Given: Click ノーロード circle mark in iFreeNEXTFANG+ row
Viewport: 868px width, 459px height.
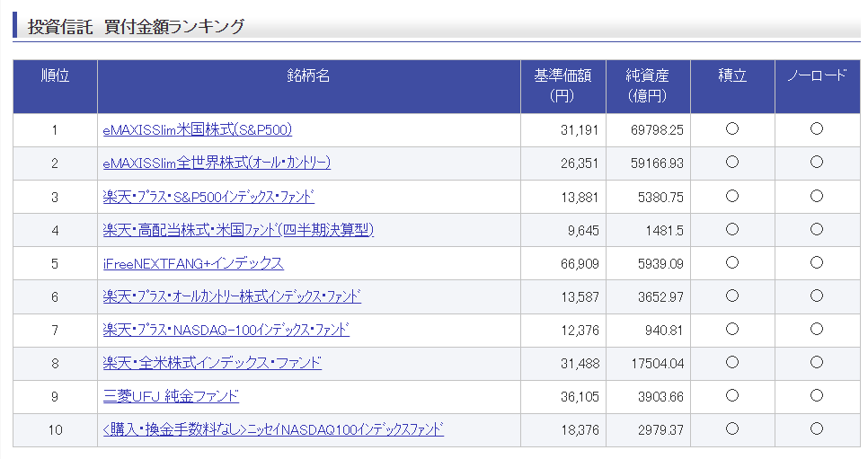Looking at the screenshot, I should click(817, 262).
